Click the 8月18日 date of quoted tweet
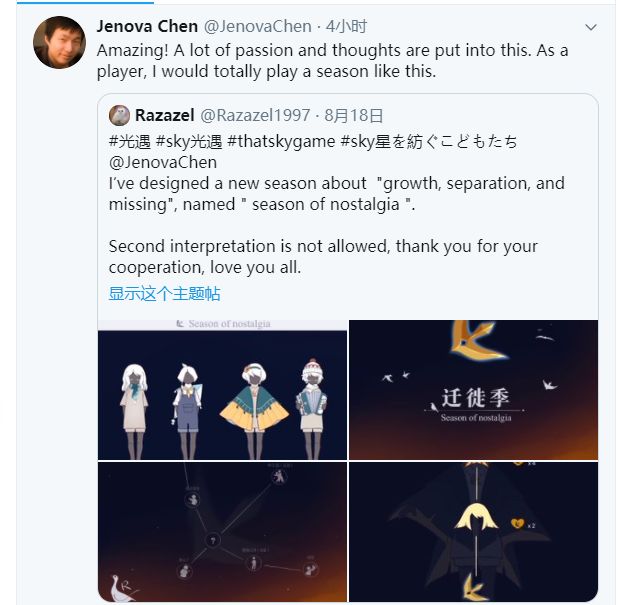This screenshot has width=619, height=605. coord(352,116)
